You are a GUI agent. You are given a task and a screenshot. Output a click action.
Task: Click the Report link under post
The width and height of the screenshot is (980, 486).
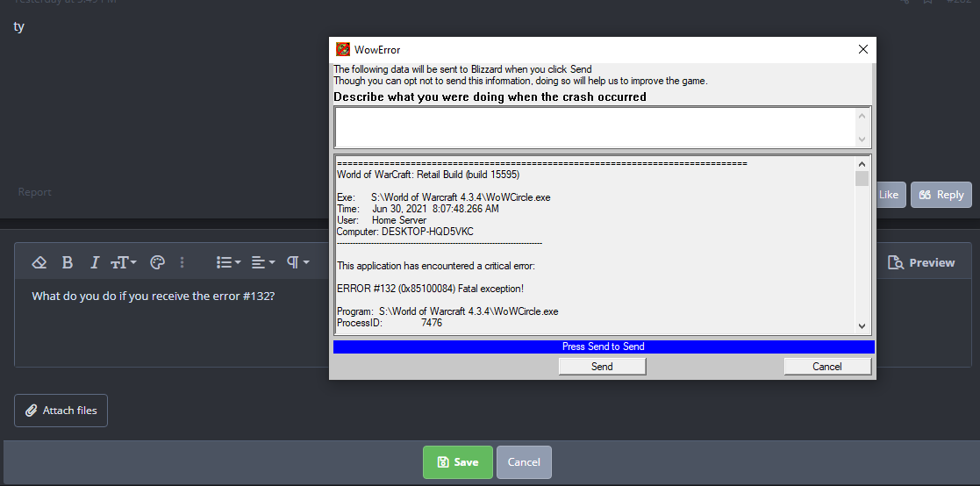click(34, 192)
